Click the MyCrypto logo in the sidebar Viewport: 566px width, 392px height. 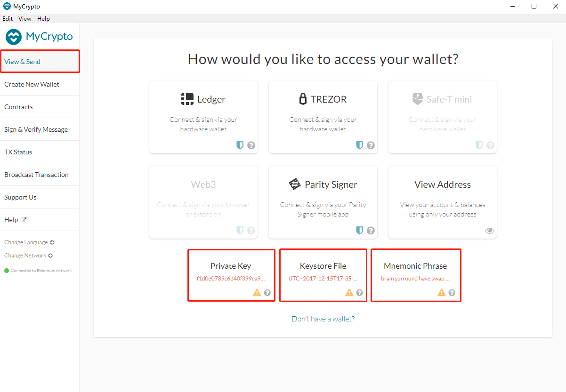point(39,37)
